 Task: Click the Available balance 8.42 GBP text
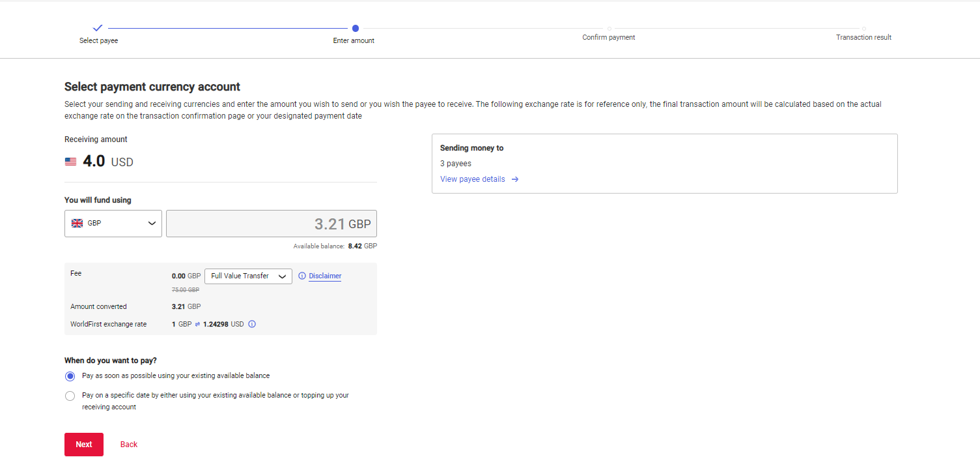click(x=335, y=246)
